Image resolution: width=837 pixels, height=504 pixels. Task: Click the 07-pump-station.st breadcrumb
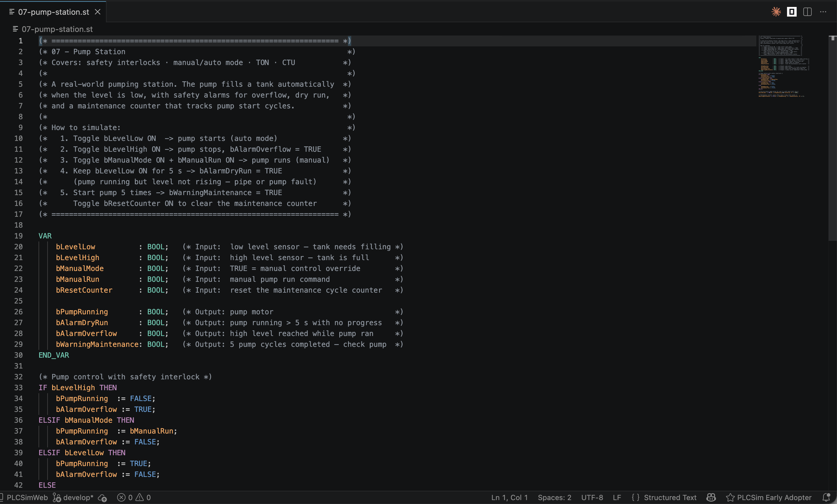click(x=57, y=29)
